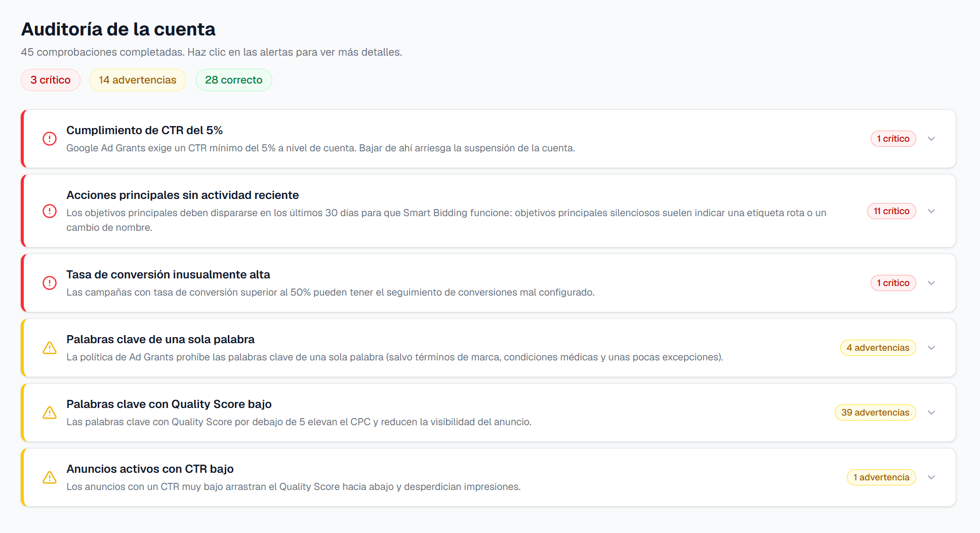The image size is (980, 533).
Task: Expand the Acciones principales sin actividad reciente chevron
Action: (x=931, y=211)
